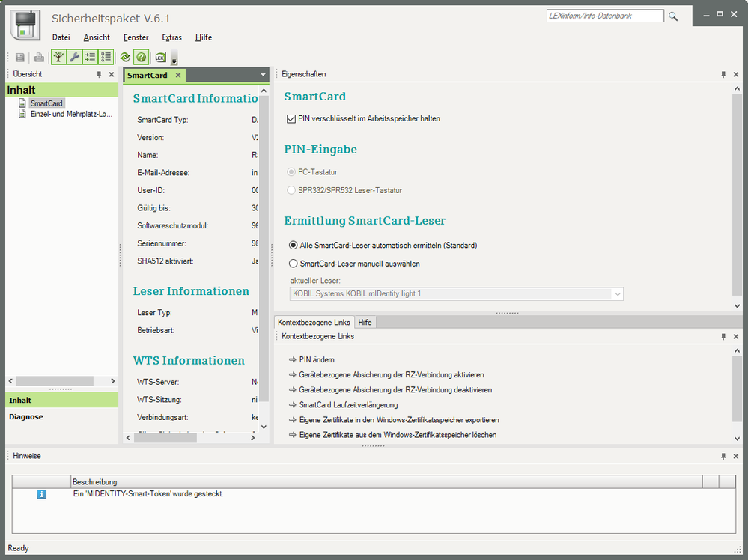
Task: Click the print icon in toolbar
Action: click(39, 58)
